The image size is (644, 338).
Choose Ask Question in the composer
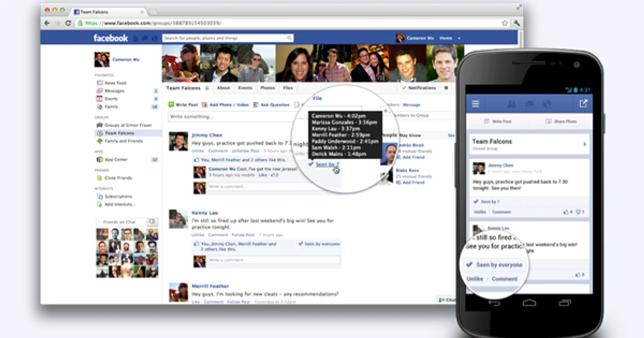click(271, 105)
